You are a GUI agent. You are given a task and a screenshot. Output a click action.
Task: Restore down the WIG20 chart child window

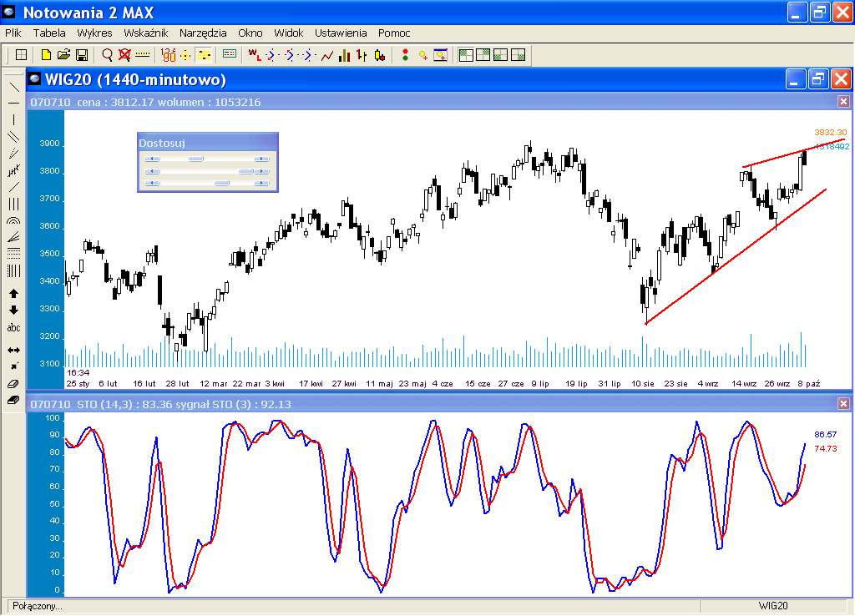point(818,79)
